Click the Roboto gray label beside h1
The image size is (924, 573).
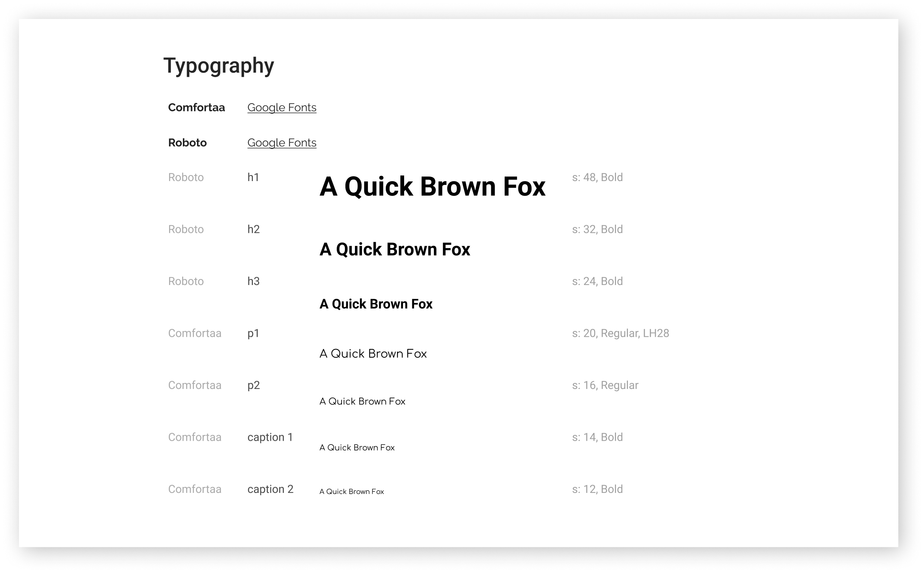click(186, 177)
